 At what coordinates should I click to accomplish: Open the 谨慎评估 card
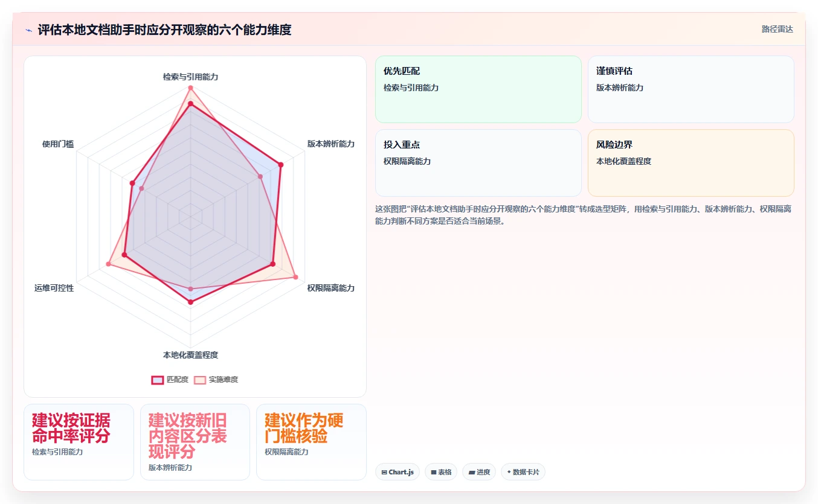pos(691,89)
